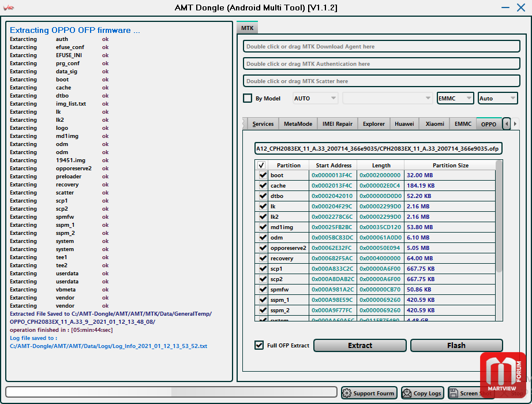Click the Partition column header
532x404 pixels.
[x=289, y=165]
